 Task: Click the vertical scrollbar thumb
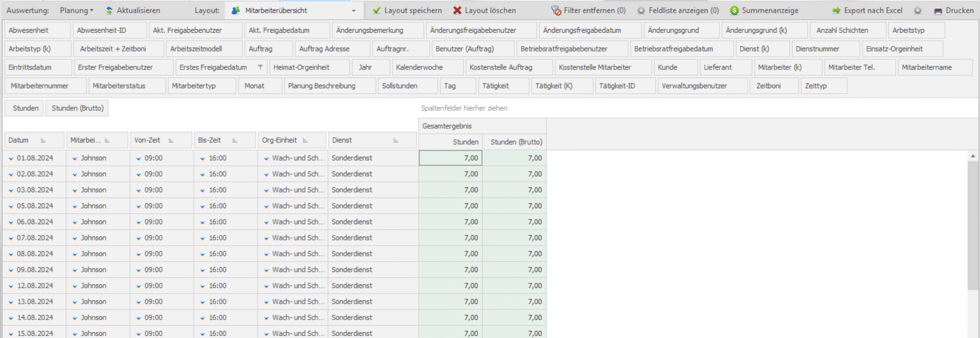pyautogui.click(x=973, y=226)
